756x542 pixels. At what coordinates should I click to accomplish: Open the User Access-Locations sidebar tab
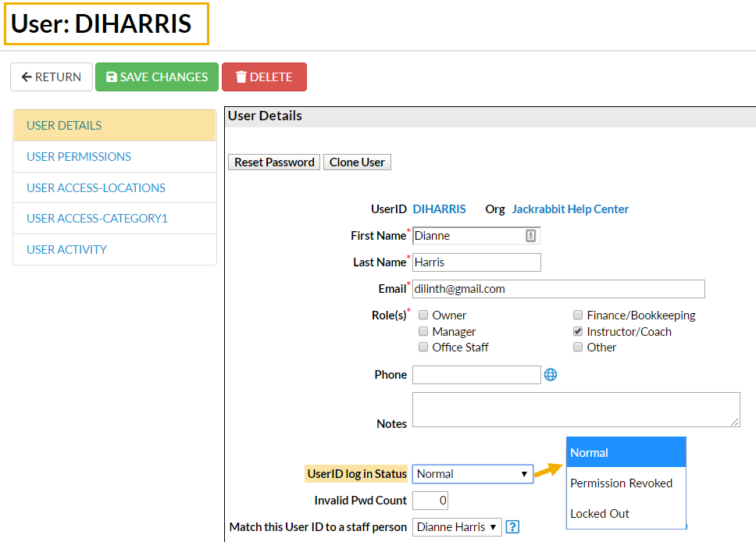tap(115, 187)
